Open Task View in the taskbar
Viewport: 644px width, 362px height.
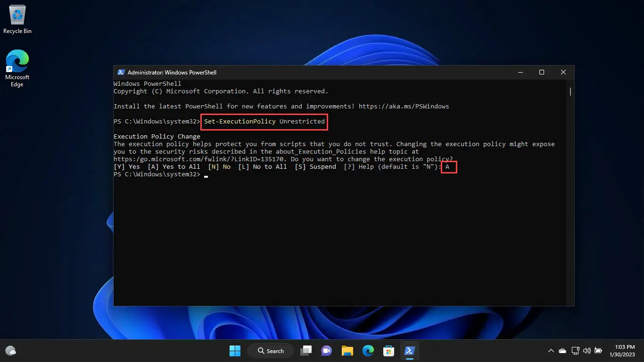[307, 351]
